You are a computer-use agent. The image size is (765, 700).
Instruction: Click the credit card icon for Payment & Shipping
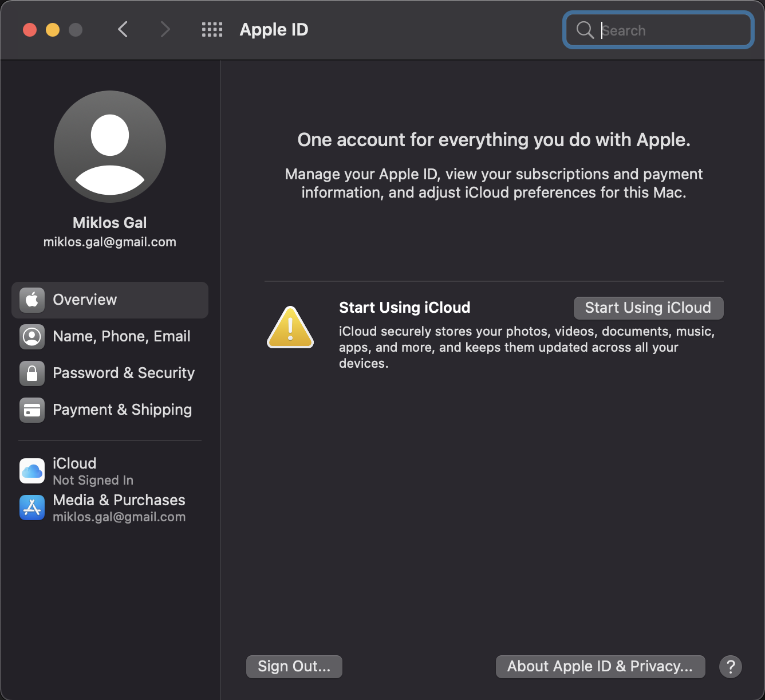click(x=32, y=410)
